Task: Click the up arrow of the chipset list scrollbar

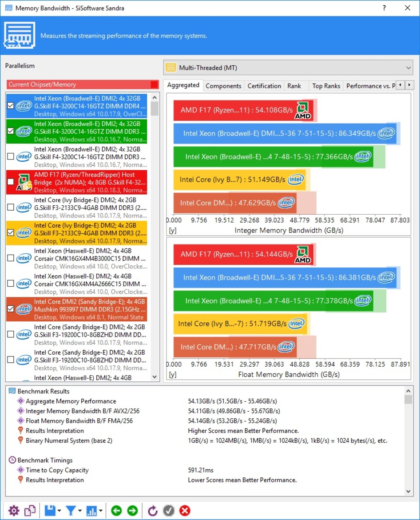Action: [x=155, y=97]
